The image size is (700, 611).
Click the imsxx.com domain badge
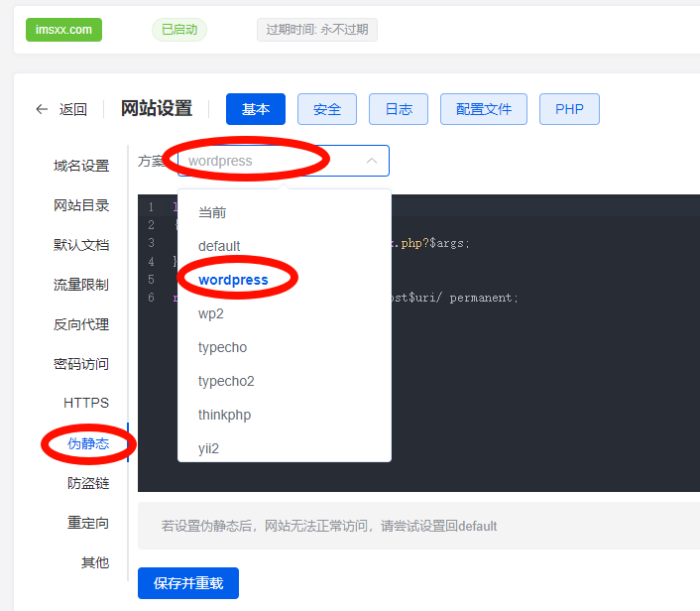(63, 30)
